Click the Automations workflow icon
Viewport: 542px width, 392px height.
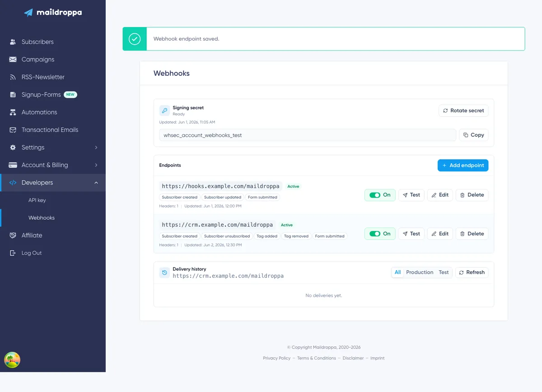point(13,112)
